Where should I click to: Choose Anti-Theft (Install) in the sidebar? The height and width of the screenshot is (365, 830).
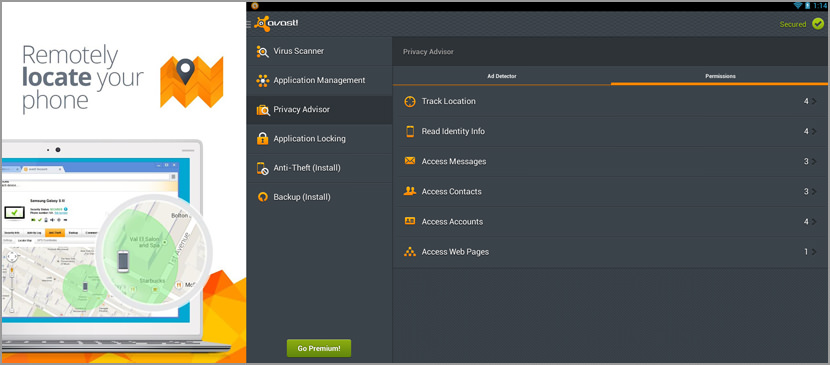tap(319, 168)
